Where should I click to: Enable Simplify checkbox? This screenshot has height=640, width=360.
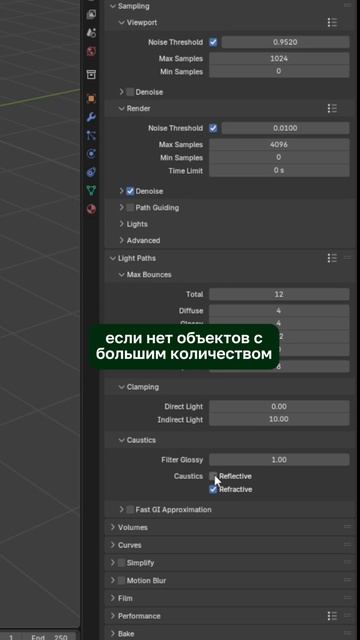(121, 563)
